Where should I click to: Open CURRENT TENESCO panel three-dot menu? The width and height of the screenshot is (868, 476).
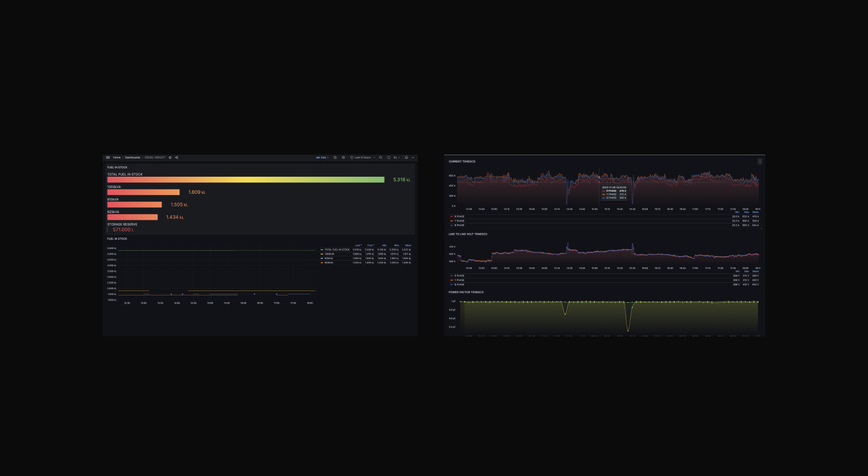coord(760,162)
